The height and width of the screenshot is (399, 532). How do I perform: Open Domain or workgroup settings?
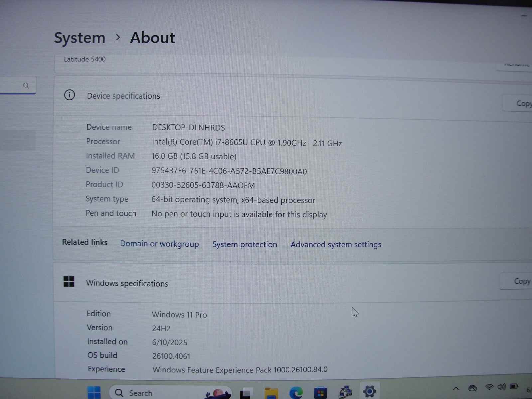(159, 244)
